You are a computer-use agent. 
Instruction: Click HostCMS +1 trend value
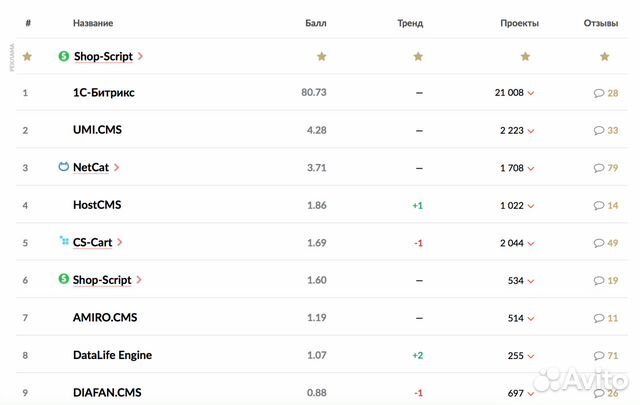(418, 205)
